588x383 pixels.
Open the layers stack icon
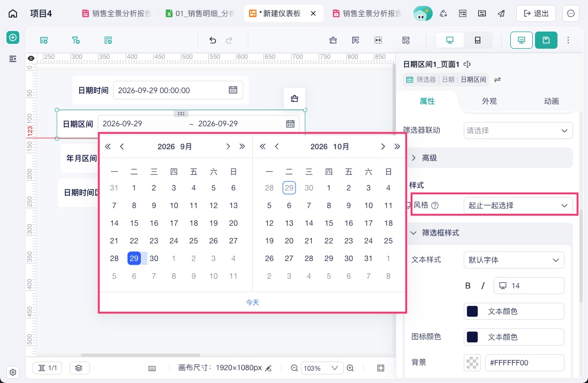point(79,368)
